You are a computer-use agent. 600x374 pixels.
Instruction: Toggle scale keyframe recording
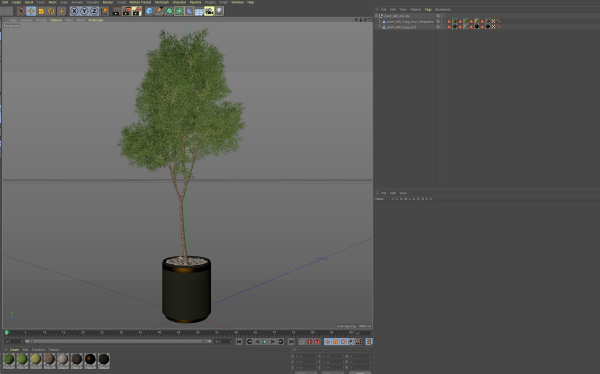pos(335,341)
